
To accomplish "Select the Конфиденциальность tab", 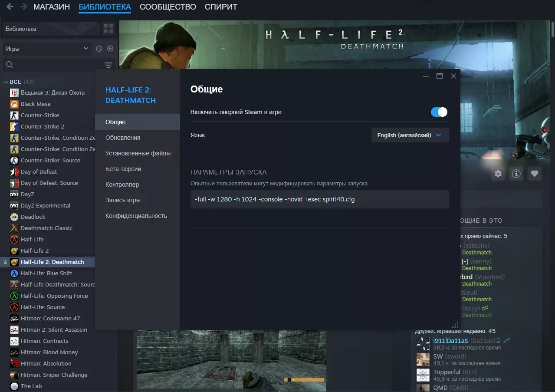I will (138, 216).
